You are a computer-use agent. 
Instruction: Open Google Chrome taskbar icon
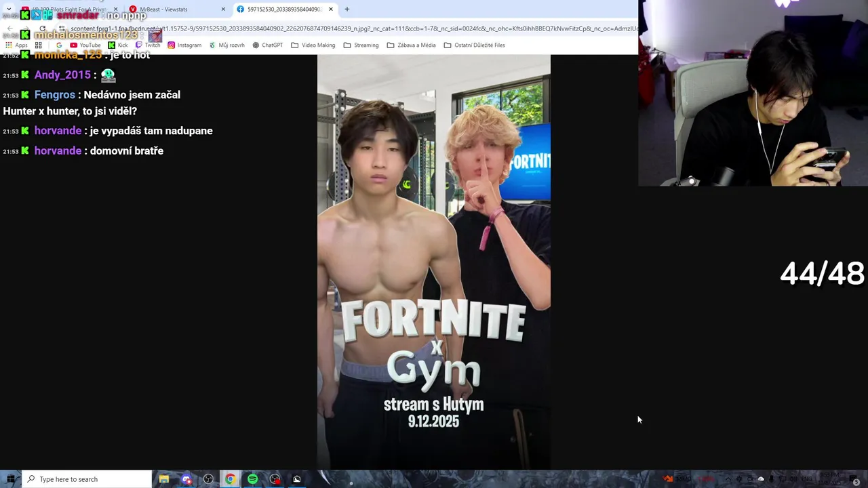(x=231, y=479)
